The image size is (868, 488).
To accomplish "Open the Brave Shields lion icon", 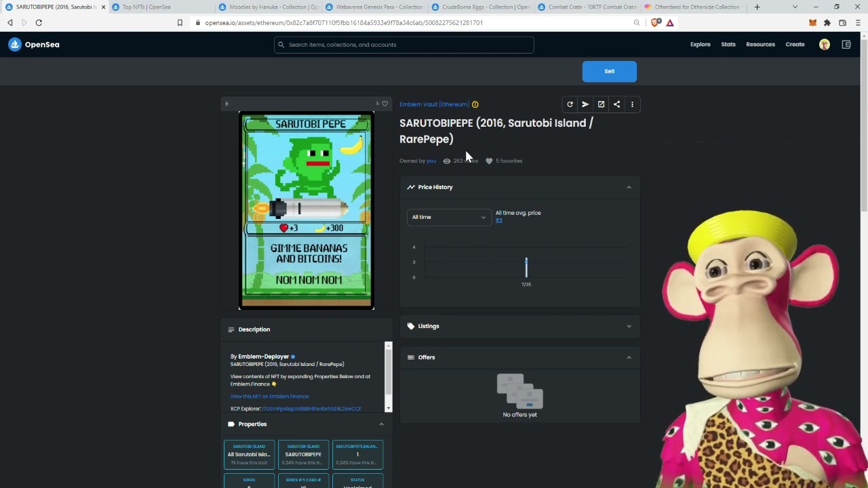I will click(655, 22).
